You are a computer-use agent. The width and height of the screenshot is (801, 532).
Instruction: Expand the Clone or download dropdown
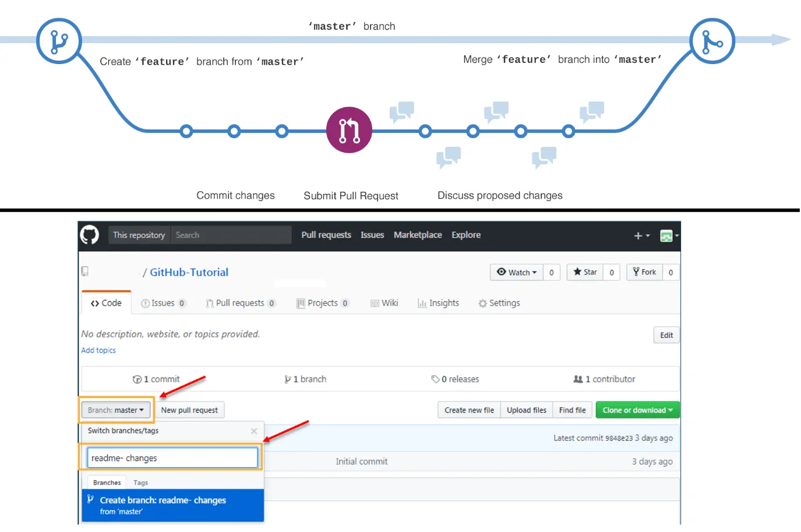tap(637, 410)
